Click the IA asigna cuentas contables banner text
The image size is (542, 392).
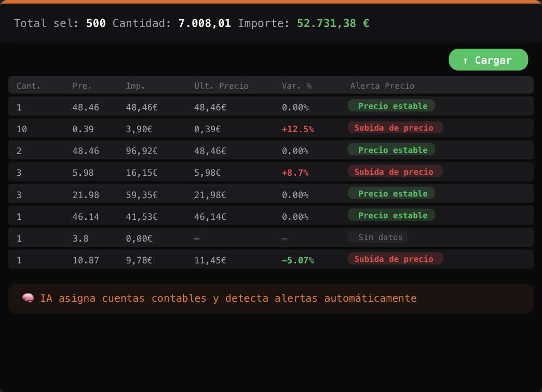(x=228, y=298)
